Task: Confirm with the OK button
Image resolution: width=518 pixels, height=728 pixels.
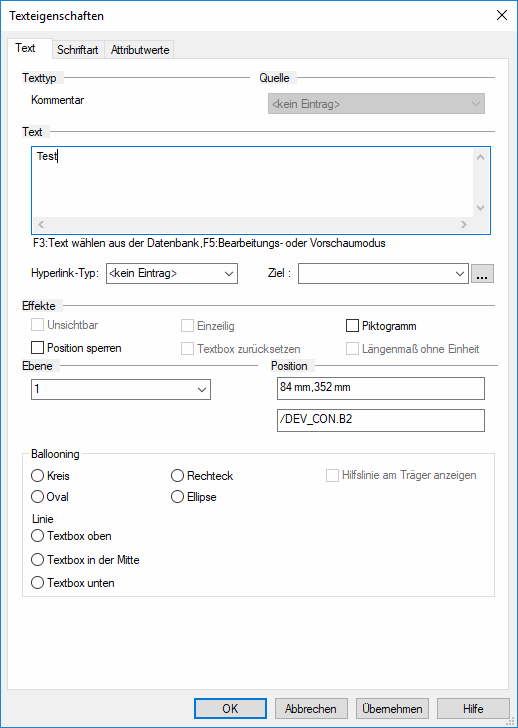Action: [230, 708]
